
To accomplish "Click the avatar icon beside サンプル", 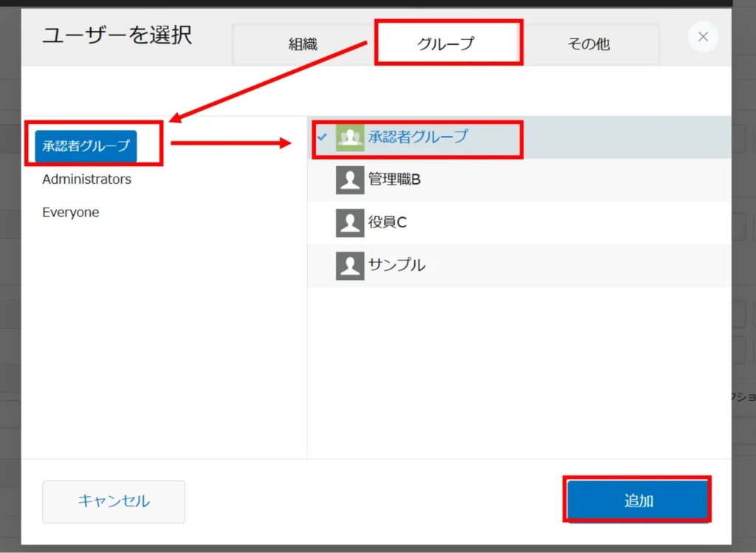I will pos(350,265).
